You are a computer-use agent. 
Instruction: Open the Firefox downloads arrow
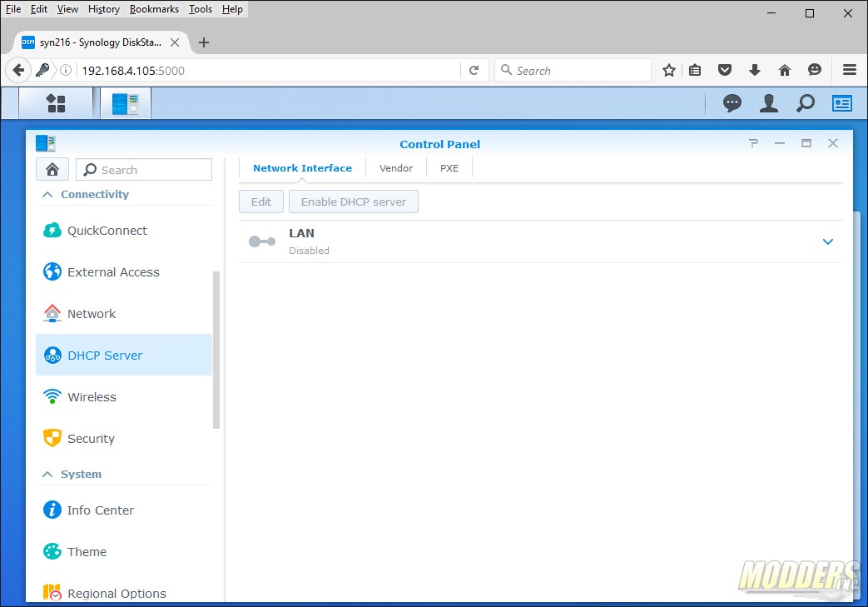(754, 70)
